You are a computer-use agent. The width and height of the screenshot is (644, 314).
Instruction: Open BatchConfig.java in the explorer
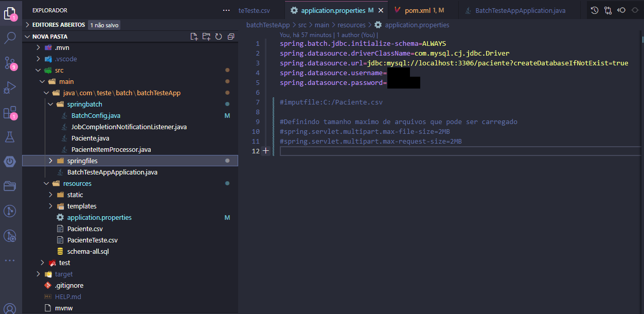(96, 115)
